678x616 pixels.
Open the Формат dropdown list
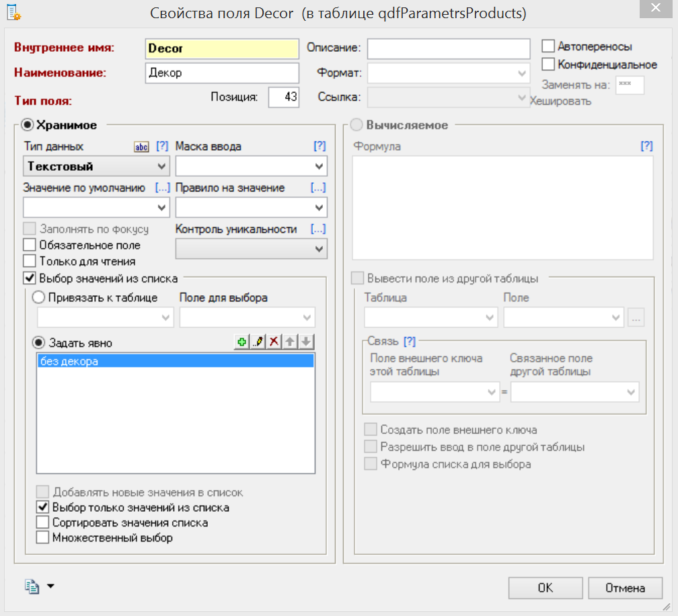[x=522, y=73]
